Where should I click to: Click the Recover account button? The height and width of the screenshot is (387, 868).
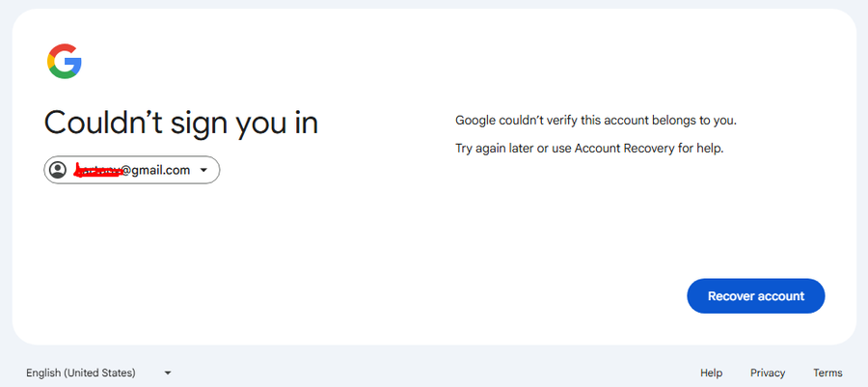tap(755, 295)
